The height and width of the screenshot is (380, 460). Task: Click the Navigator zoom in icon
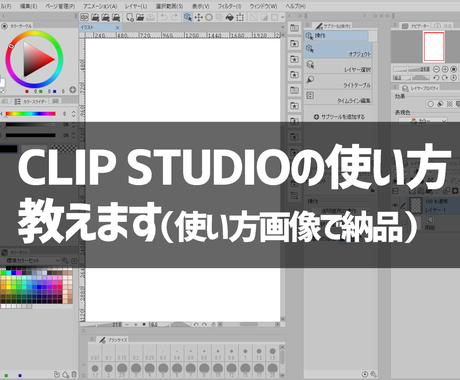click(x=445, y=69)
